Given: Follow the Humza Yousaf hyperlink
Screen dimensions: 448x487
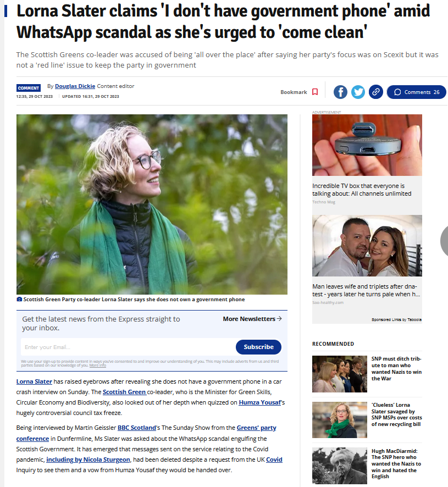Looking at the screenshot, I should [259, 402].
